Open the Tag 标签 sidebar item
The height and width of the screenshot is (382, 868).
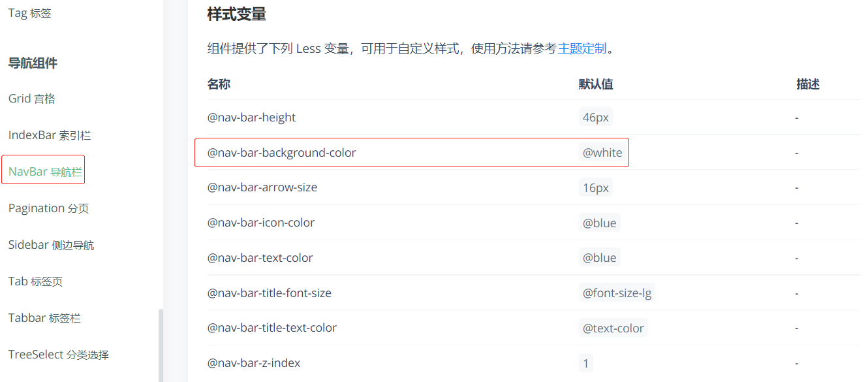pos(29,13)
